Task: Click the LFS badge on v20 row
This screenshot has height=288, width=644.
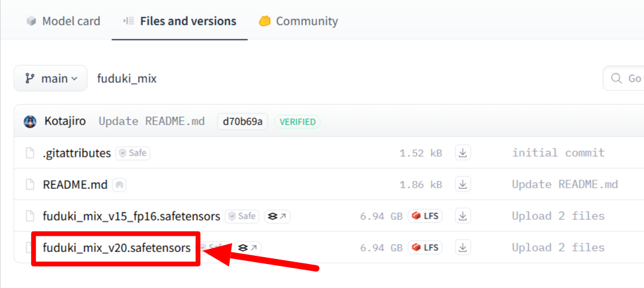Action: pos(425,248)
